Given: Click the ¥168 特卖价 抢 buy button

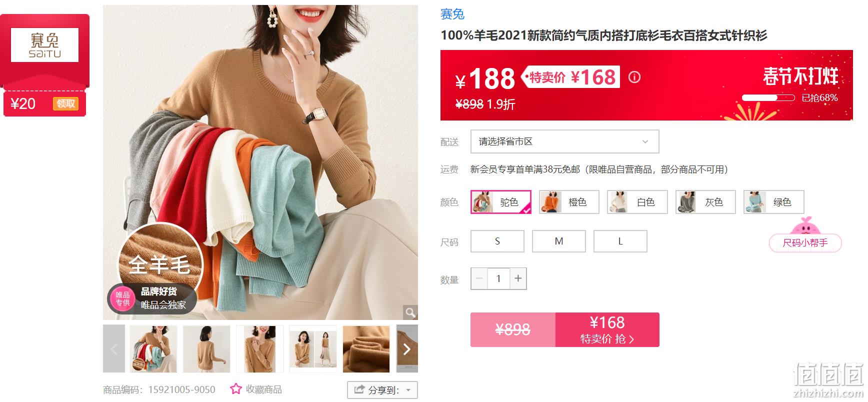Looking at the screenshot, I should pos(607,329).
